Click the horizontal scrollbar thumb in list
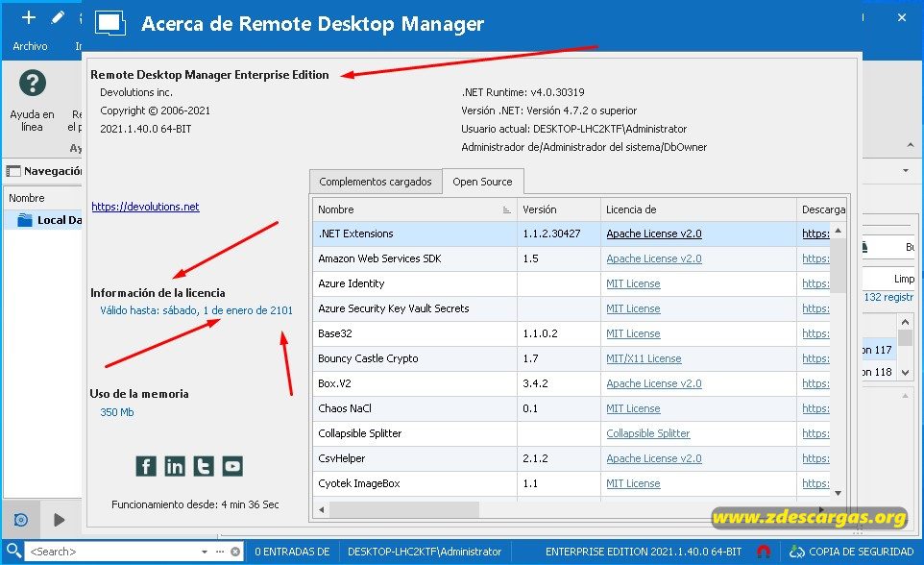 pos(404,509)
